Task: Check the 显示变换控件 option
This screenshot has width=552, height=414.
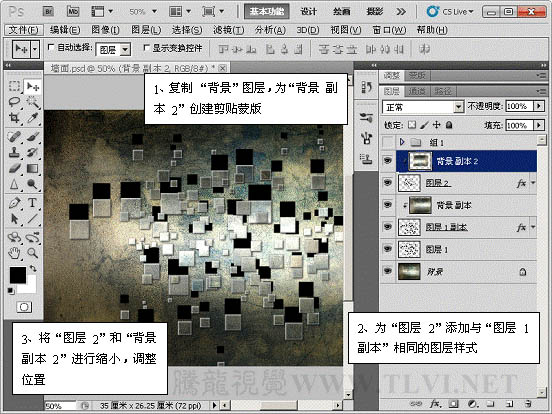Action: [x=146, y=48]
